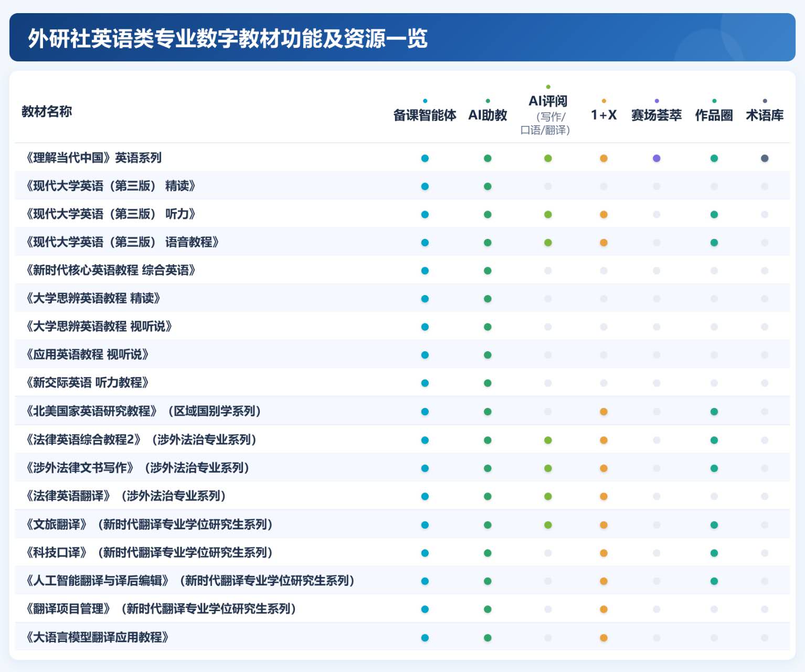The image size is (805, 672).
Task: Select row 《大学思辨英语教程 视听说》
Action: point(402,327)
